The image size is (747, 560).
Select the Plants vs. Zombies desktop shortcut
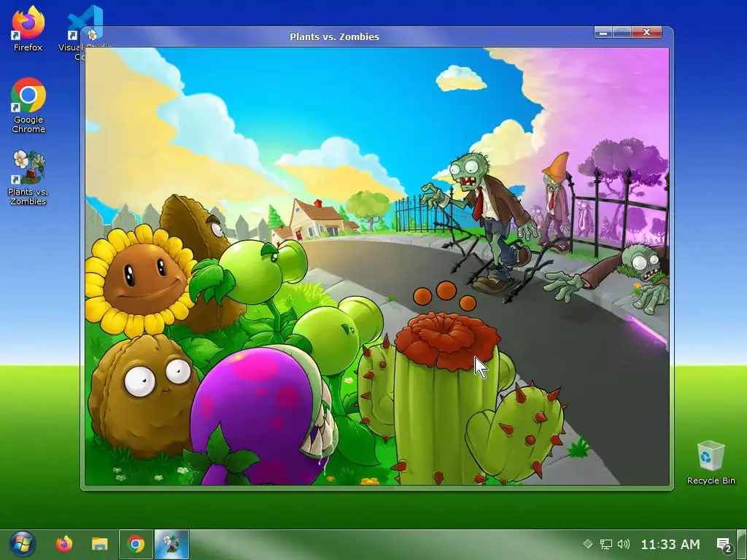(28, 178)
